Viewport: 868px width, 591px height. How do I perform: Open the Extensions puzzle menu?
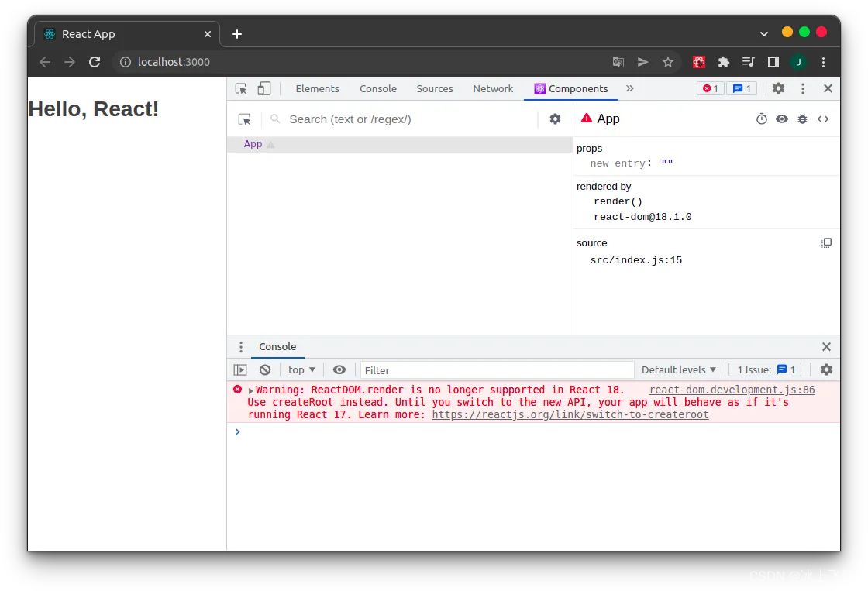click(724, 62)
